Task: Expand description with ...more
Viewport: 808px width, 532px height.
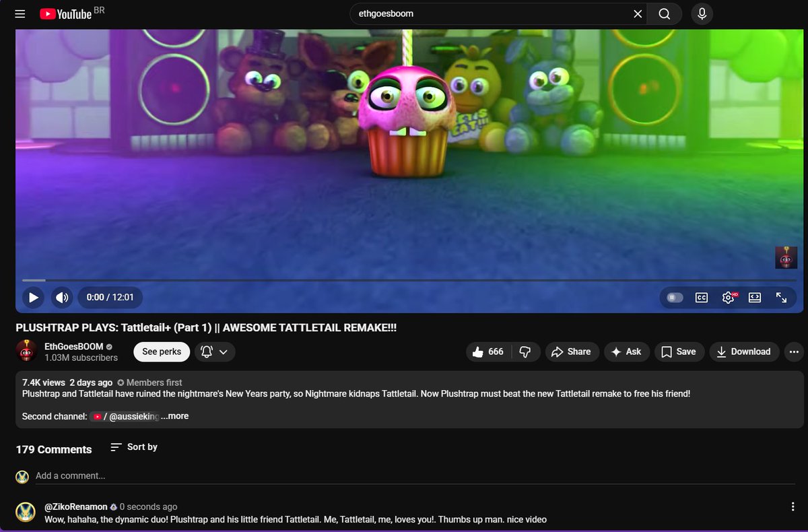Action: coord(174,416)
